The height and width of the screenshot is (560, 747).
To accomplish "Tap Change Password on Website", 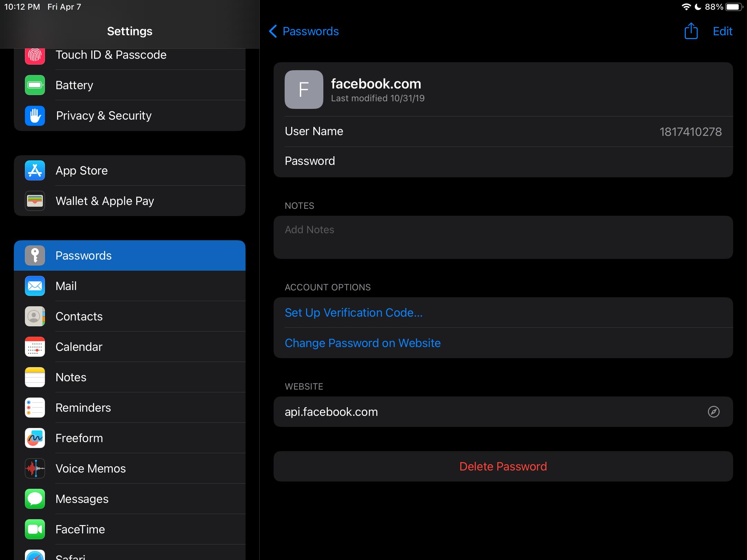I will pos(362,343).
